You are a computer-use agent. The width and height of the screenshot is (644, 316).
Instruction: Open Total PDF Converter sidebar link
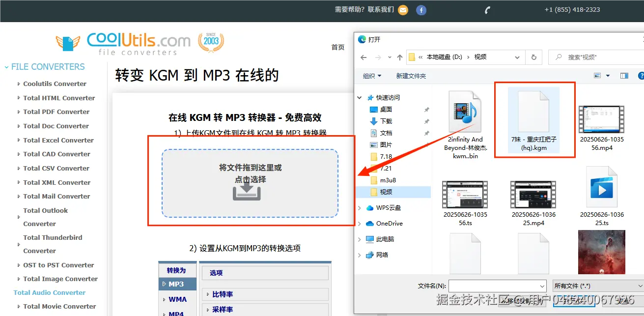pos(56,112)
